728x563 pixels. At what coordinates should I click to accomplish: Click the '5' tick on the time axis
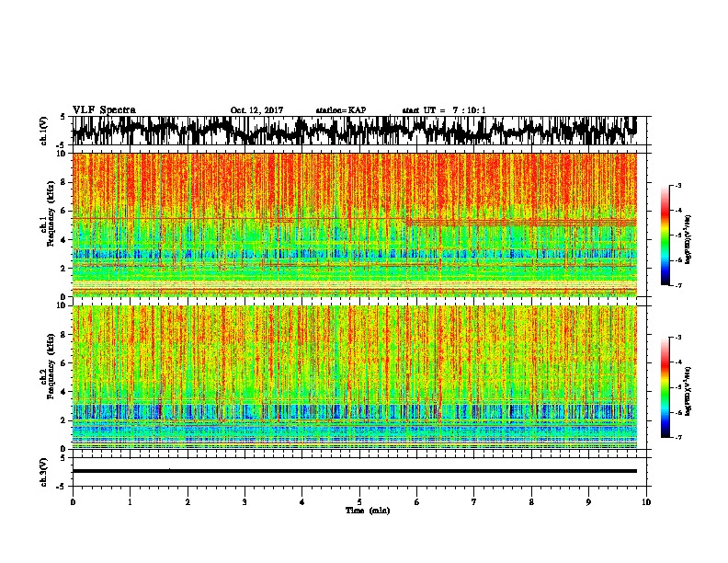[x=359, y=502]
